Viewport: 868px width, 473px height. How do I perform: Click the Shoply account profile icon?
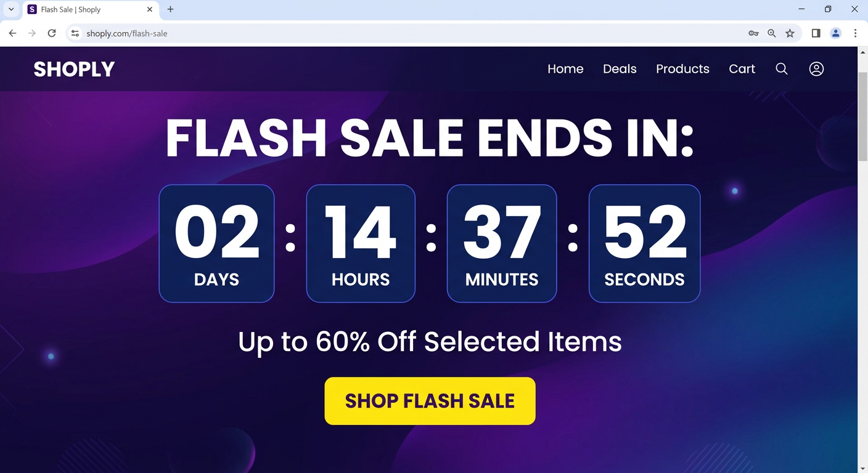click(816, 68)
